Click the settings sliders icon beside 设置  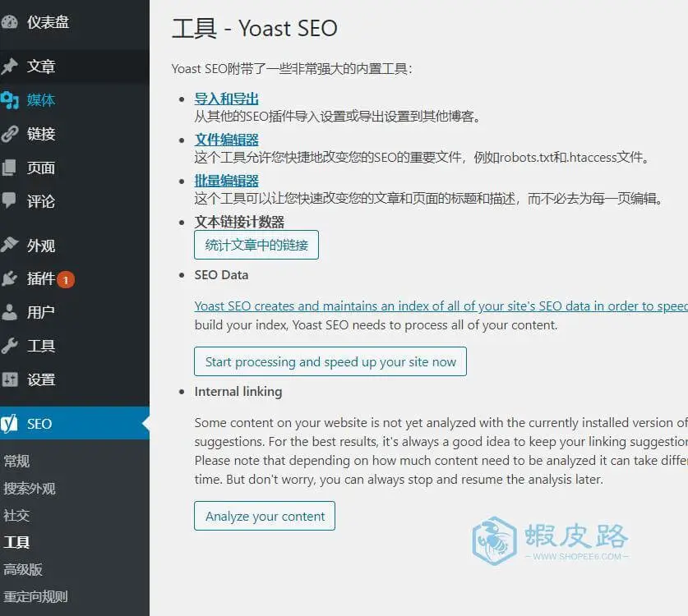pos(9,379)
